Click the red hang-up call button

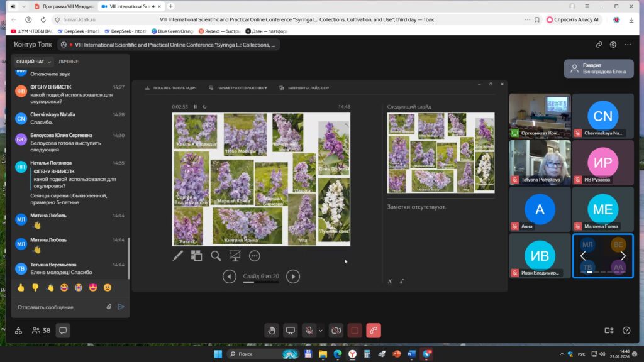click(x=374, y=331)
